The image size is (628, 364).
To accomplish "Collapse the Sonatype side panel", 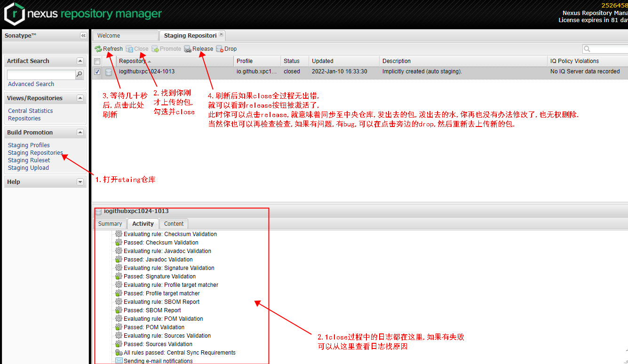I will point(83,36).
